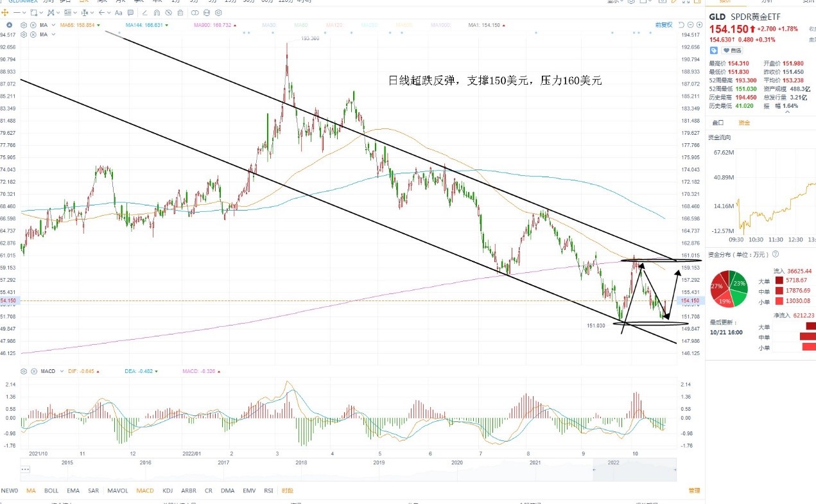Select the eraser drawing tool
Viewport: 816px width, 504px height.
144,13
